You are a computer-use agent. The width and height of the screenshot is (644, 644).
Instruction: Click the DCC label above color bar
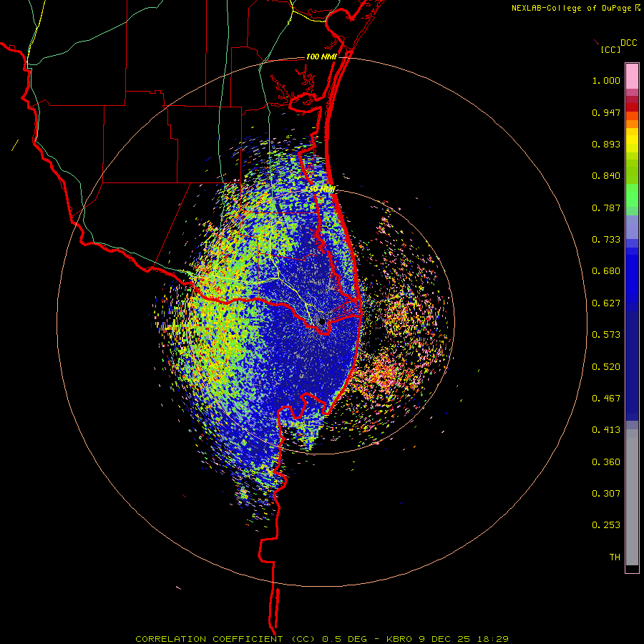[x=628, y=43]
